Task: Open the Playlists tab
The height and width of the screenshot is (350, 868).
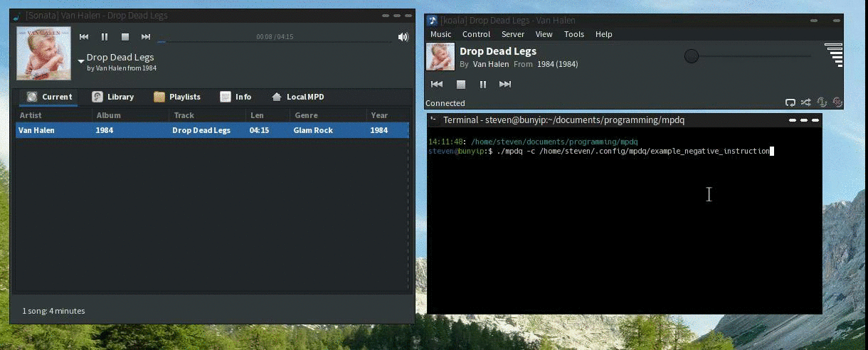Action: [x=177, y=97]
